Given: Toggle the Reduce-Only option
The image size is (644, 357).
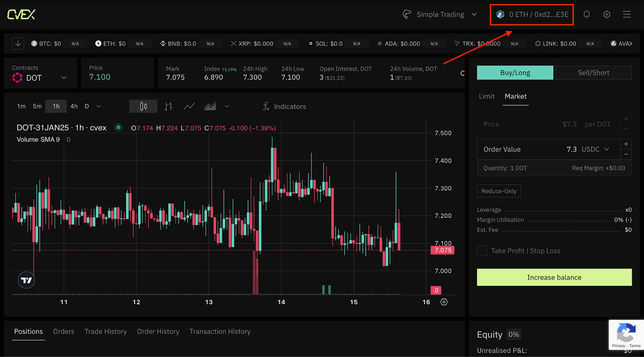Looking at the screenshot, I should pyautogui.click(x=499, y=191).
